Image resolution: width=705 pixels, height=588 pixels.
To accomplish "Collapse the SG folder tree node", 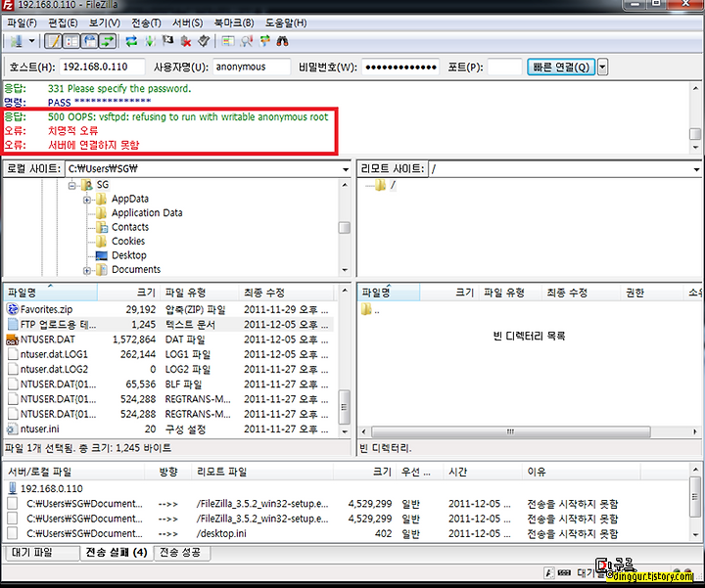I will click(x=71, y=185).
